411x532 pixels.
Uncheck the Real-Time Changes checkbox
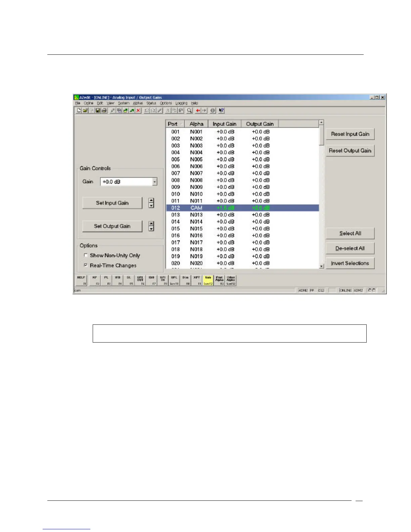click(x=86, y=265)
